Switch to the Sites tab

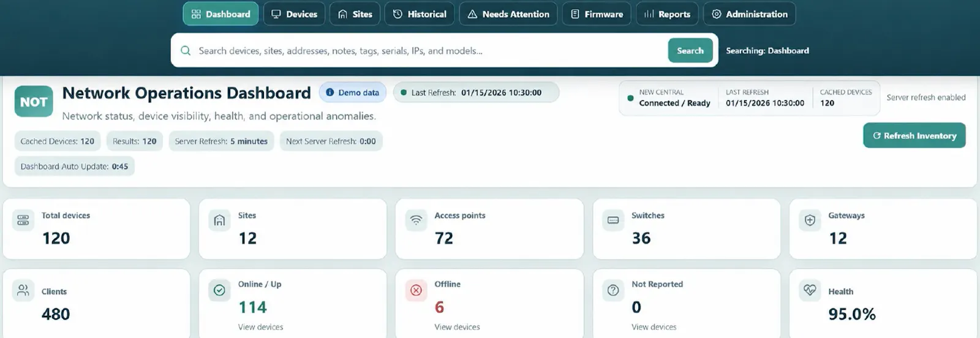[355, 14]
